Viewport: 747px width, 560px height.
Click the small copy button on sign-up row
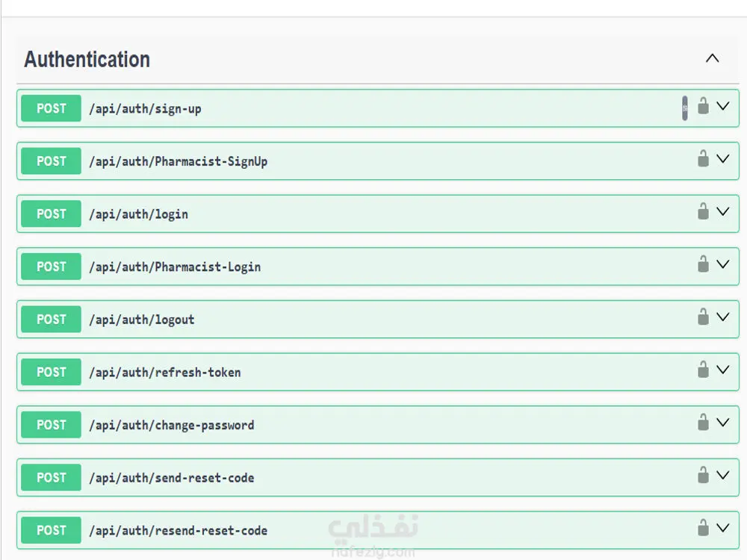[x=685, y=108]
